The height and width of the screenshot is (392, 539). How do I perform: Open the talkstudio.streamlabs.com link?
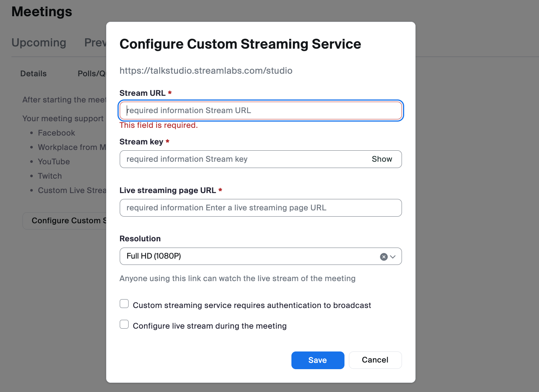coord(206,70)
